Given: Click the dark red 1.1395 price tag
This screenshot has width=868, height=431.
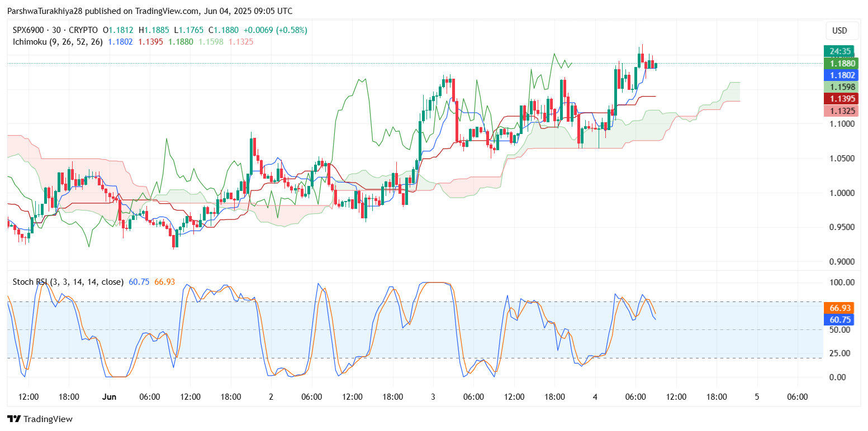Looking at the screenshot, I should pos(839,99).
